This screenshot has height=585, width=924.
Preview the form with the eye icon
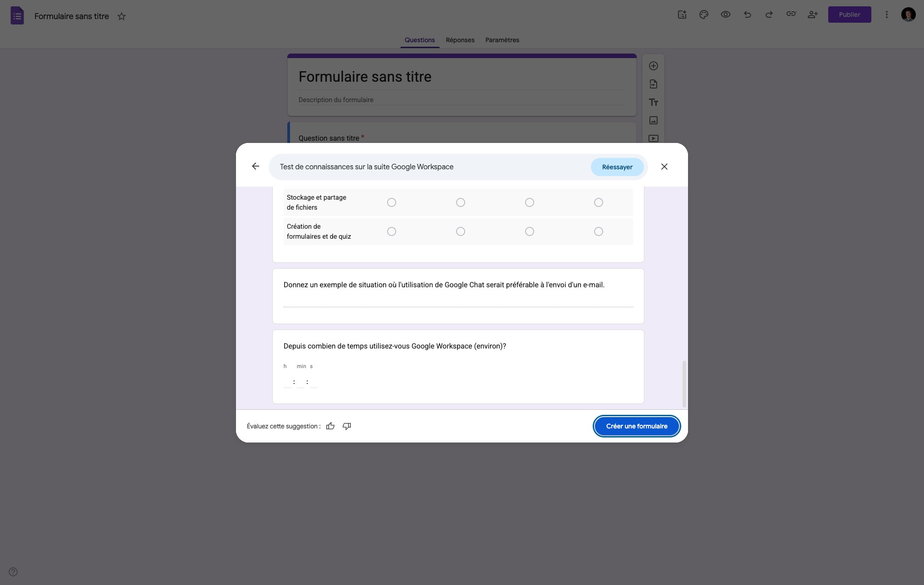click(x=726, y=15)
